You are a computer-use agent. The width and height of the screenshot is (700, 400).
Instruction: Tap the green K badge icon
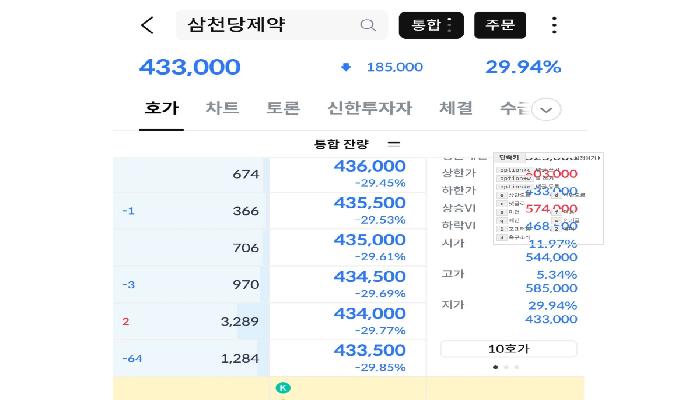point(282,388)
